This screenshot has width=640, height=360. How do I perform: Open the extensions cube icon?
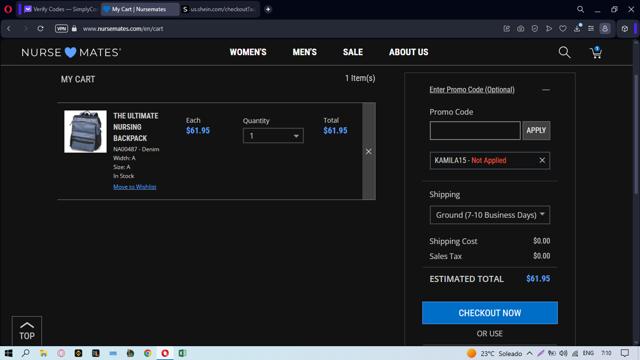click(624, 29)
